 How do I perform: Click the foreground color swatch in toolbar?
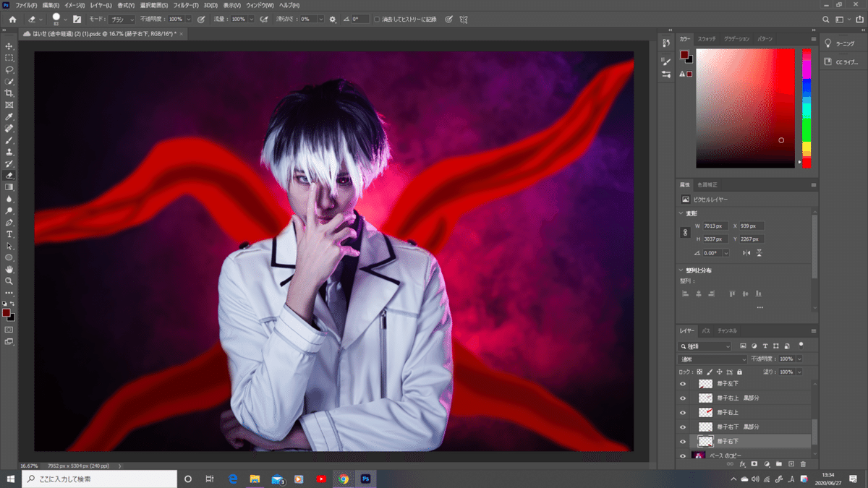[7, 313]
